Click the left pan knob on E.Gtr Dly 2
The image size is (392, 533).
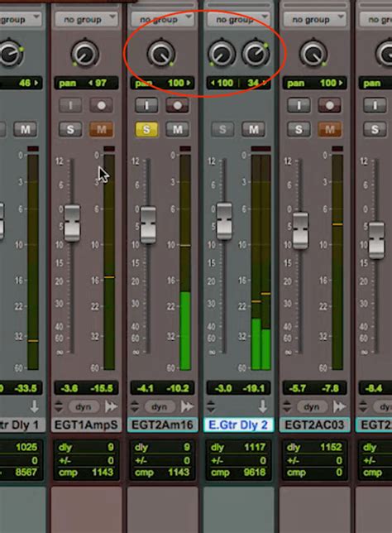222,54
